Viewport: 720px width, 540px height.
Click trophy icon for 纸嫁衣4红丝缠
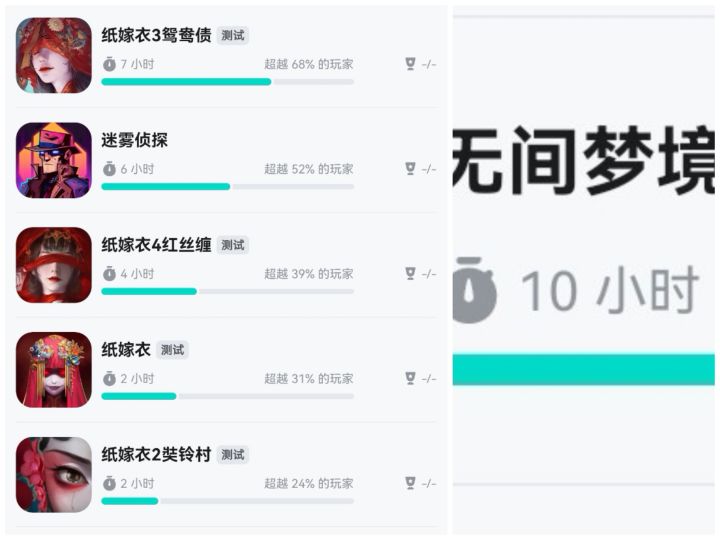[x=410, y=273]
